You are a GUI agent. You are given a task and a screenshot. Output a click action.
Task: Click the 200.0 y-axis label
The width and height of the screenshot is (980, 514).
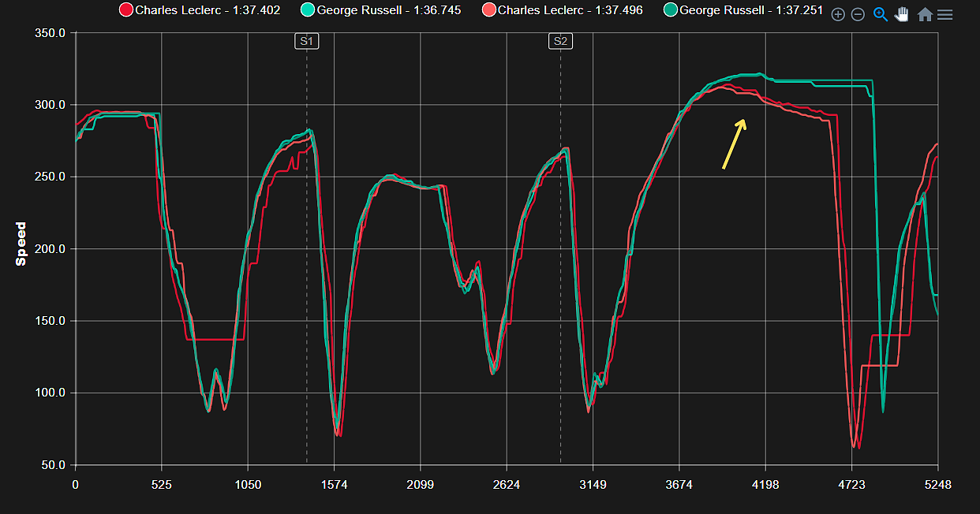tap(51, 249)
